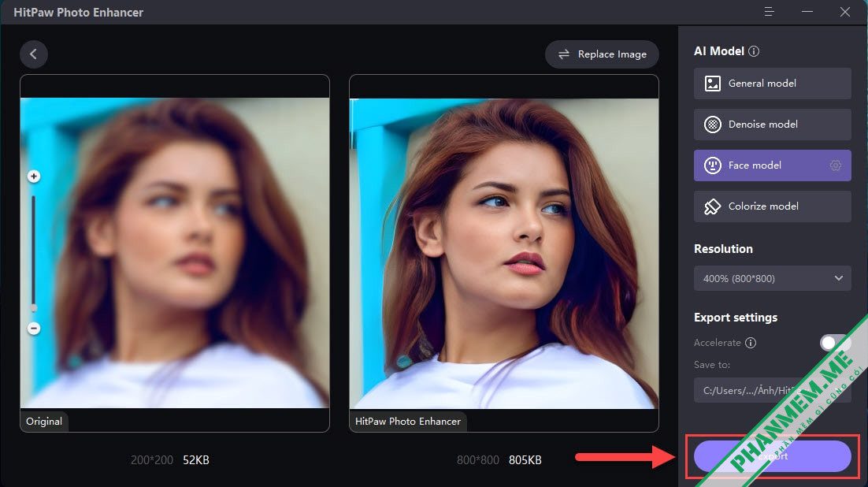Go back using the left arrow button
Screen dimensions: 868x487
(x=33, y=54)
